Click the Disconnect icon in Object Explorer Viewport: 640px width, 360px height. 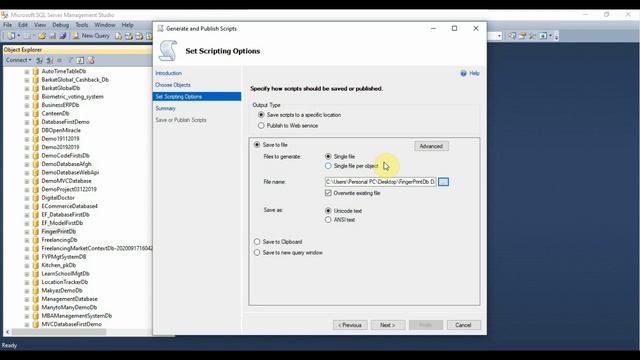point(50,60)
